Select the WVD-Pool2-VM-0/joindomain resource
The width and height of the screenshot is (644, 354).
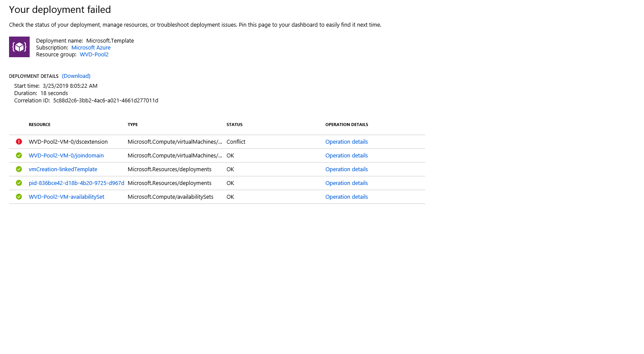[66, 155]
